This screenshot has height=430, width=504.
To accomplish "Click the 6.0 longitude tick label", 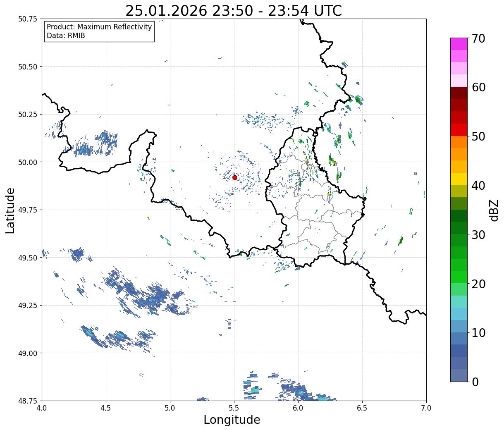I will tap(298, 408).
